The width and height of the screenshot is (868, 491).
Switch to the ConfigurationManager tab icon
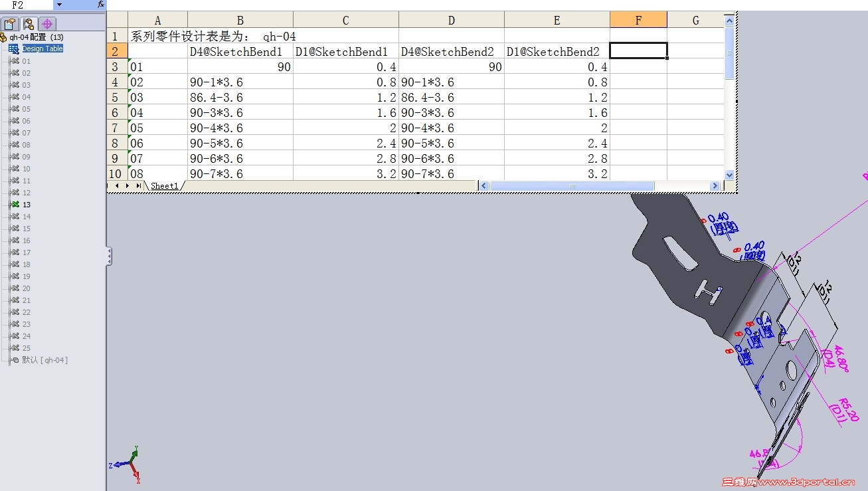[29, 24]
